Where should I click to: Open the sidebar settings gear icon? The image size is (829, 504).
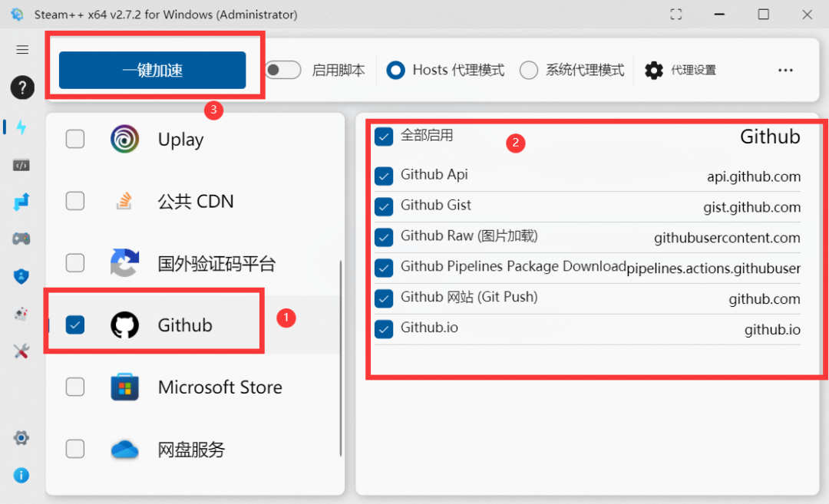tap(21, 437)
